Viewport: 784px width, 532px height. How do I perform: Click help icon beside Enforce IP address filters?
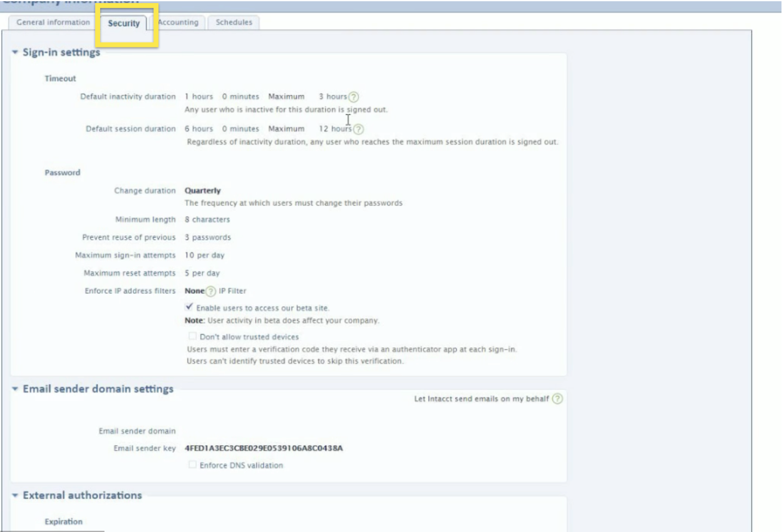[x=211, y=291]
